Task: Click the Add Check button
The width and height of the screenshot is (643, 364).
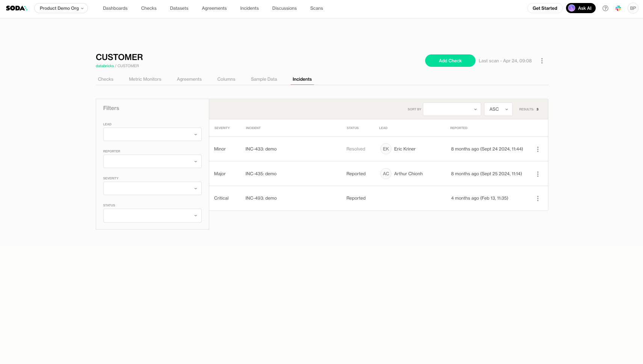Action: [x=450, y=61]
